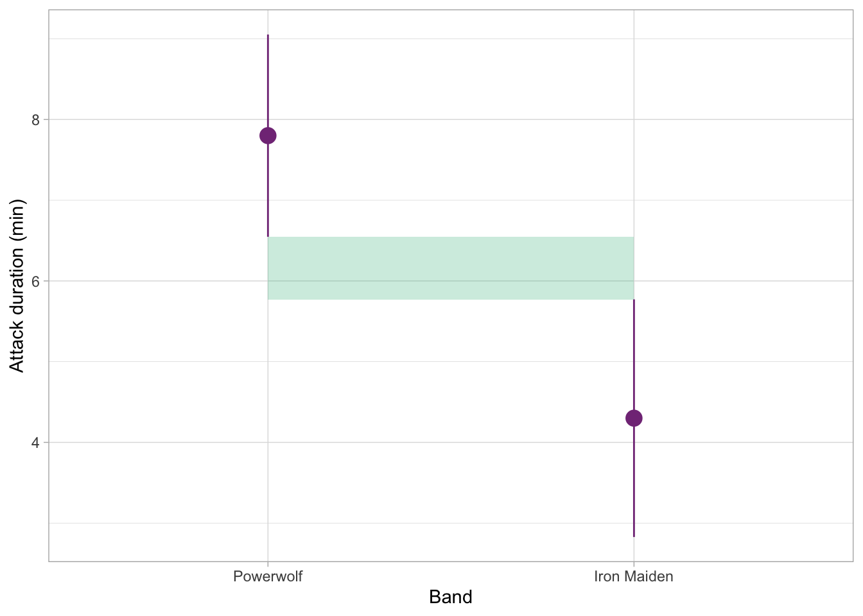863x616 pixels.
Task: Select the Iron Maiden x-axis label
Action: (634, 576)
